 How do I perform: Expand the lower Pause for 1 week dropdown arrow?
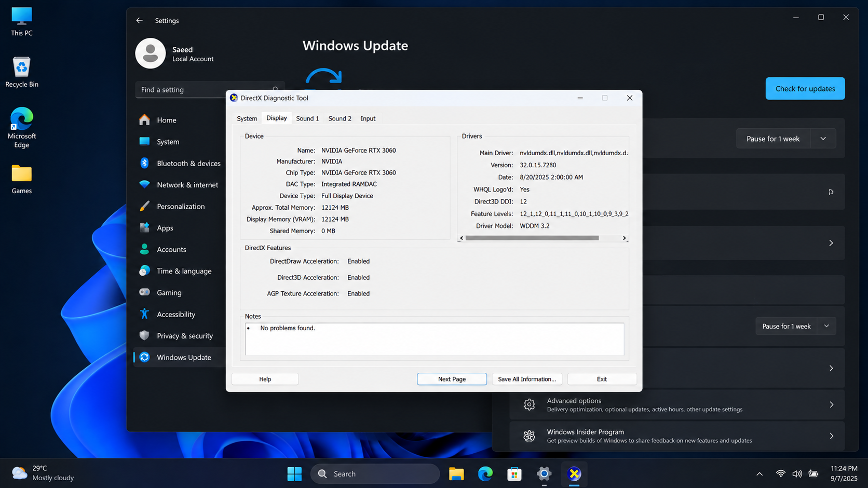pos(826,326)
